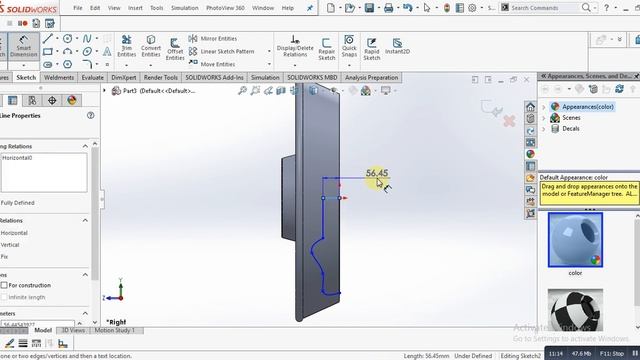The width and height of the screenshot is (640, 360).
Task: Click Mirror Entities
Action: coord(213,38)
